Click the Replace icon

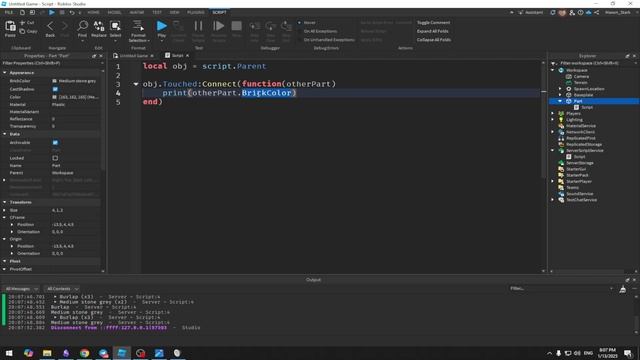[99, 26]
